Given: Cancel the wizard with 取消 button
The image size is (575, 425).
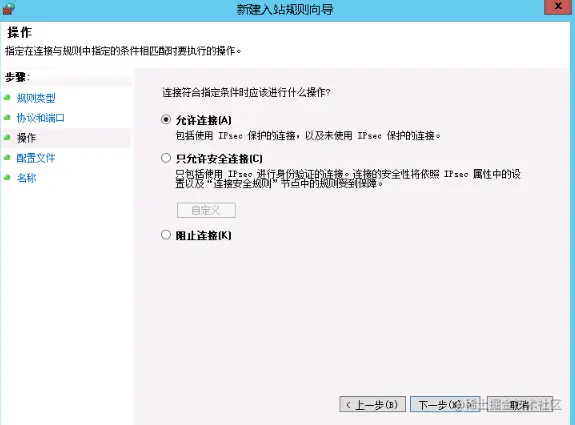Looking at the screenshot, I should (x=520, y=404).
